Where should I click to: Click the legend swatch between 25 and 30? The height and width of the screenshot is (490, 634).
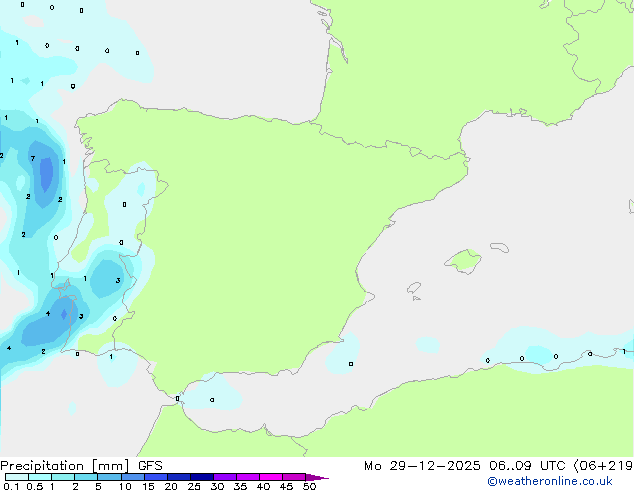[202, 477]
